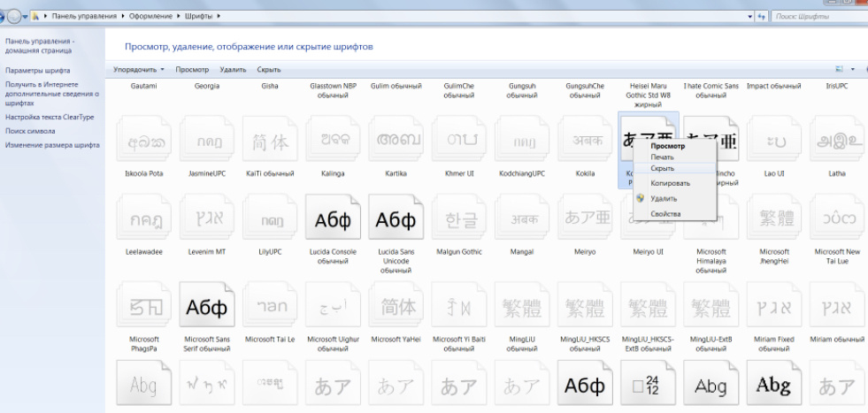Open the Параметры шрифта link
868x413 pixels.
(x=38, y=71)
